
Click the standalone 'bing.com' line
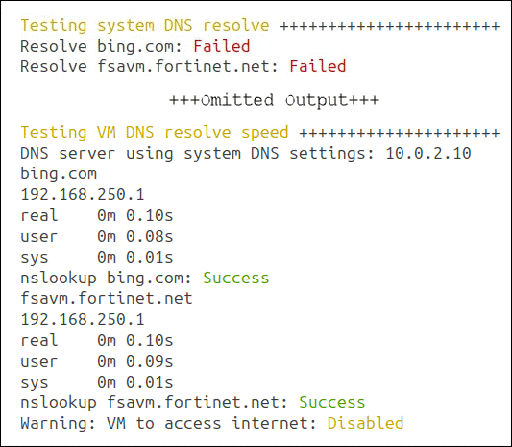point(59,174)
